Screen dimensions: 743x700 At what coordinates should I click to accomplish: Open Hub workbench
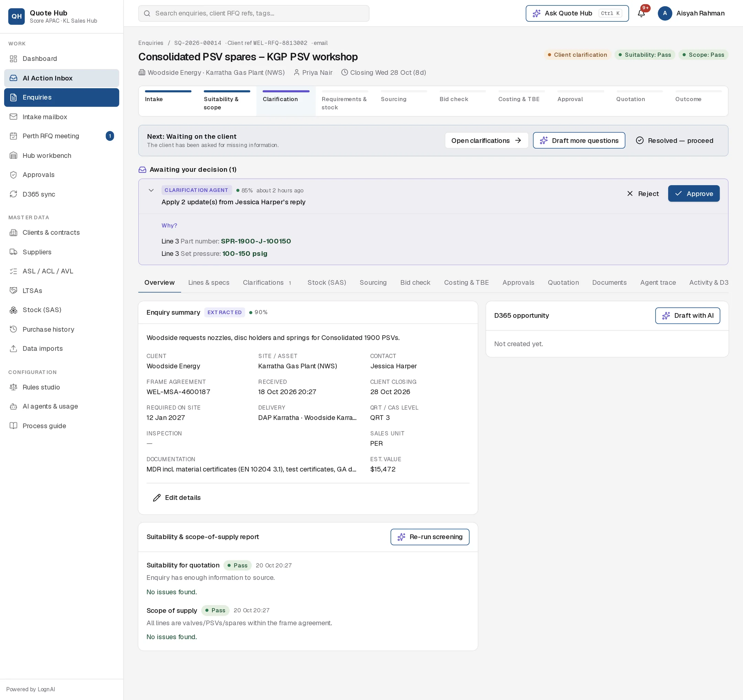(x=62, y=155)
